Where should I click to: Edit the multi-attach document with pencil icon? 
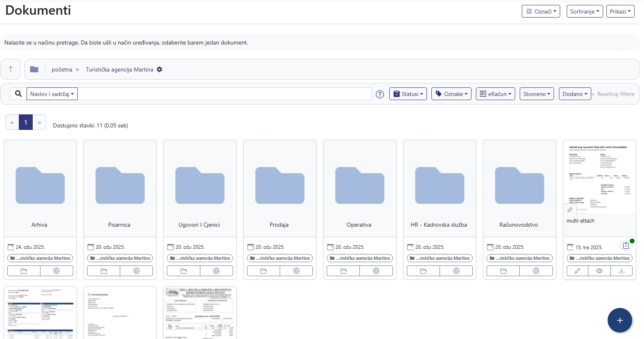click(x=577, y=271)
